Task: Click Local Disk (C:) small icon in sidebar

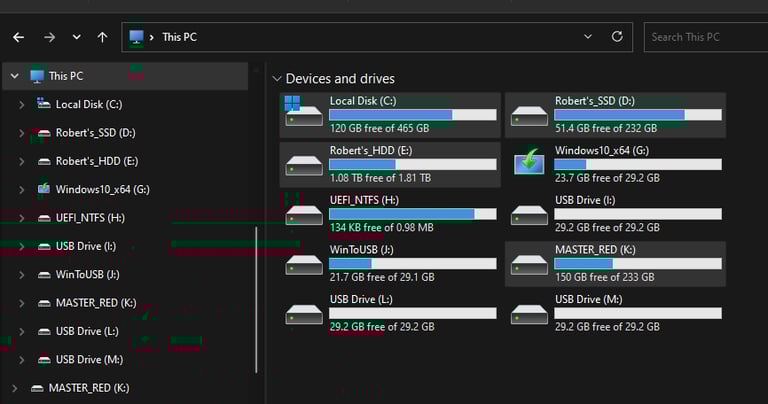Action: tap(44, 103)
